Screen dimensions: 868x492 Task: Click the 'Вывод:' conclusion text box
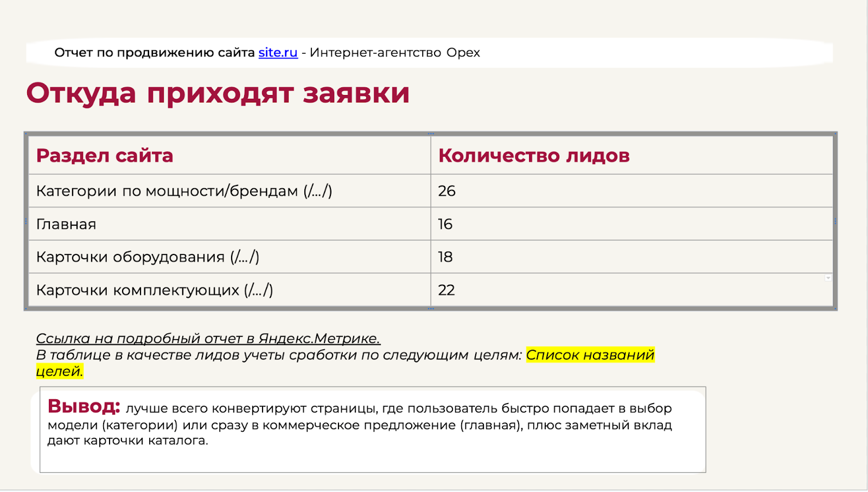(x=372, y=429)
